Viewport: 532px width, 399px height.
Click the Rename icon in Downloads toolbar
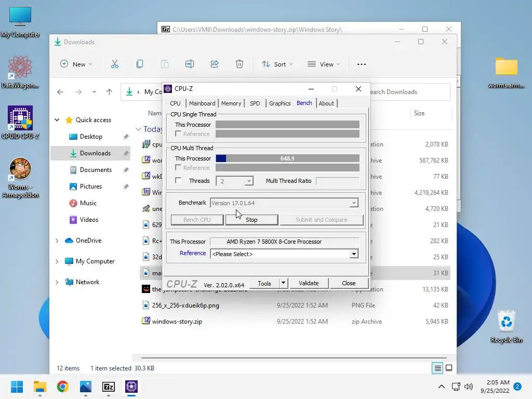click(x=189, y=64)
